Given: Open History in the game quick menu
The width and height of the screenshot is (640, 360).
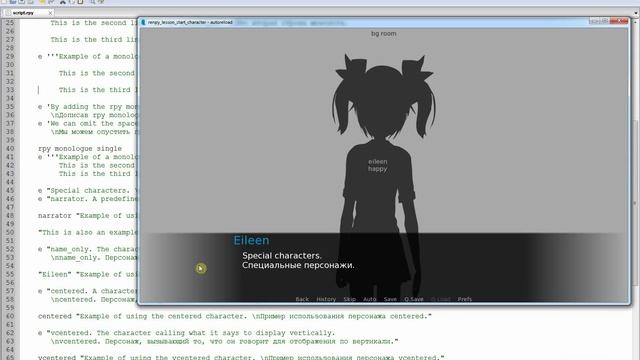Looking at the screenshot, I should 326,299.
